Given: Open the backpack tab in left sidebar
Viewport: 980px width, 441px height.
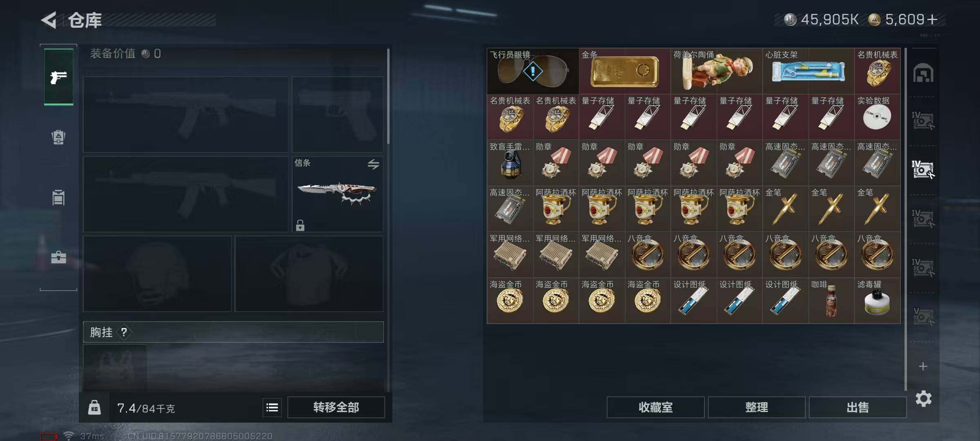Looking at the screenshot, I should point(58,137).
